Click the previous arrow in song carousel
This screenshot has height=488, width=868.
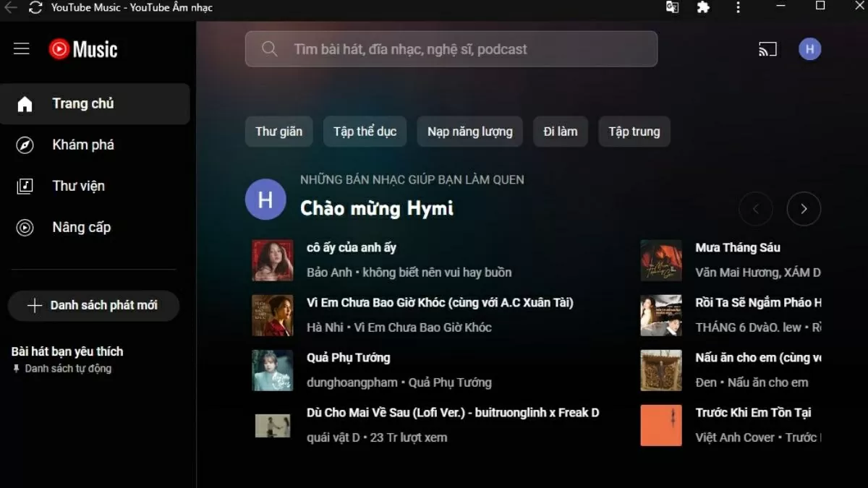(x=756, y=209)
